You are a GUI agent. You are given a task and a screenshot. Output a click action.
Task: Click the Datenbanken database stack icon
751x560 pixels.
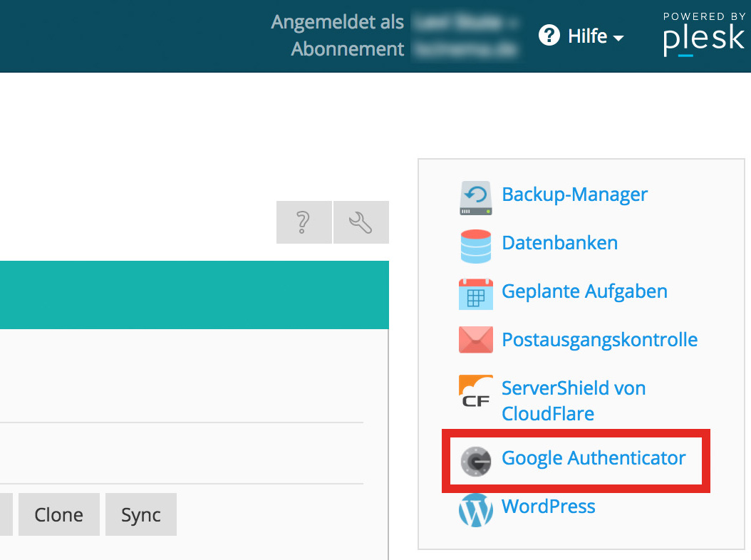(475, 246)
